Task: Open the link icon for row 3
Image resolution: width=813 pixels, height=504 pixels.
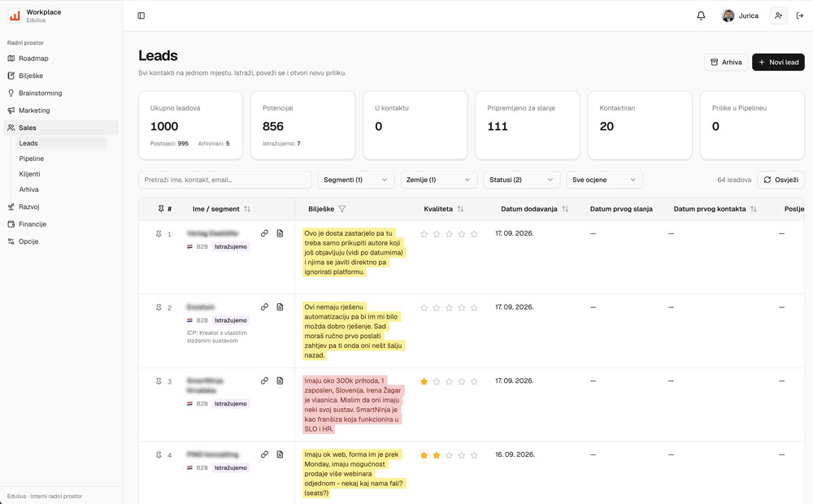Action: coord(264,380)
